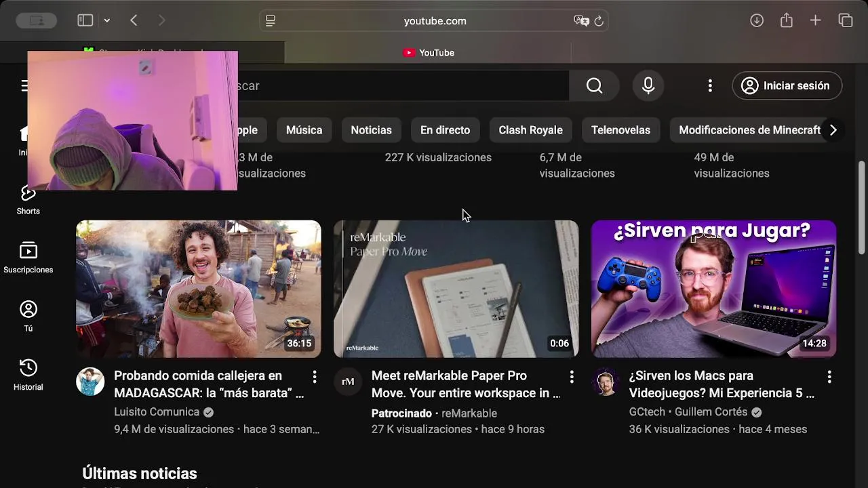Click the YouTube search magnifier button
Image resolution: width=868 pixels, height=488 pixels.
[595, 85]
